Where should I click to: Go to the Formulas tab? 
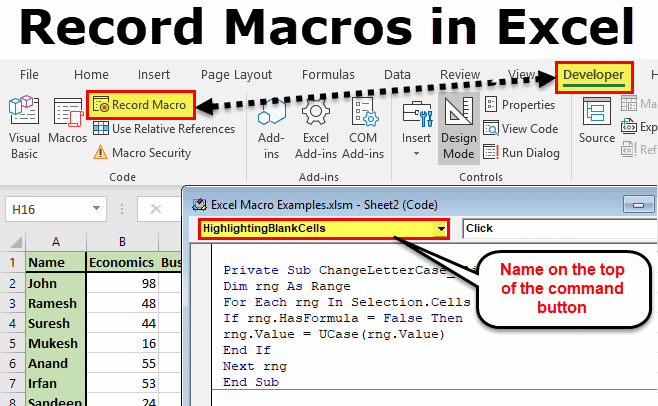pos(328,75)
